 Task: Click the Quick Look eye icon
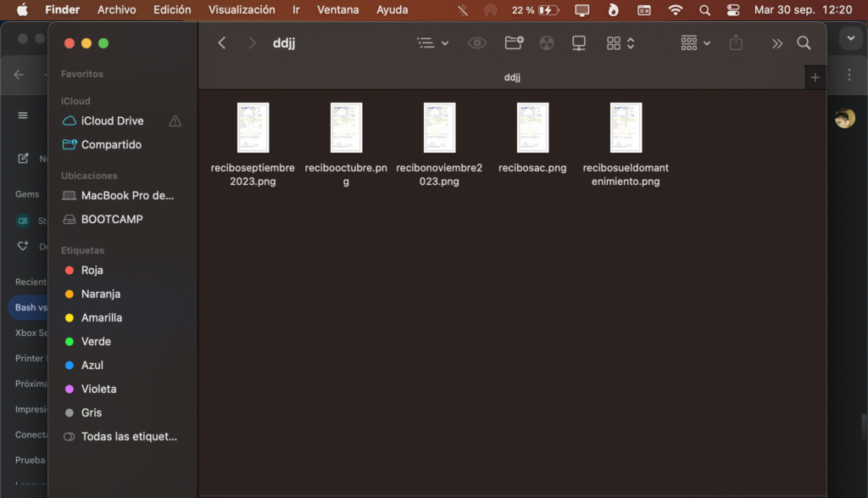(477, 43)
